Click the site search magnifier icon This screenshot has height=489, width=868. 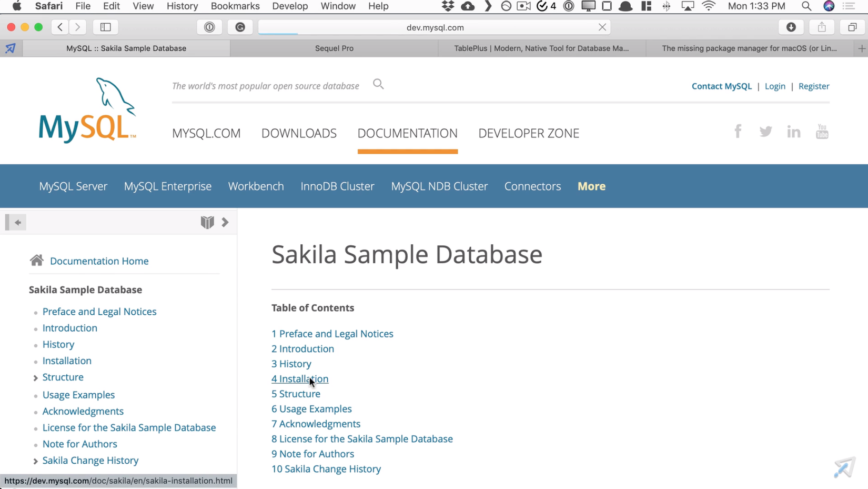pyautogui.click(x=378, y=84)
